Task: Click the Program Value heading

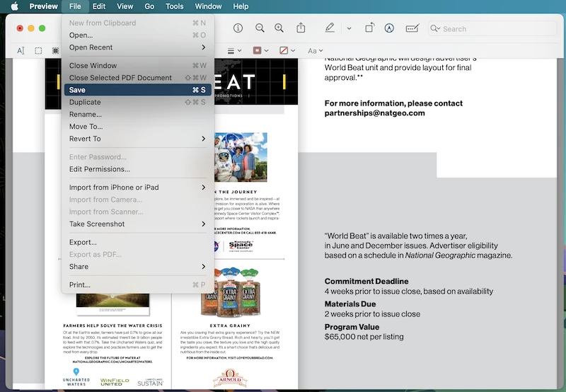Action: [x=352, y=327]
